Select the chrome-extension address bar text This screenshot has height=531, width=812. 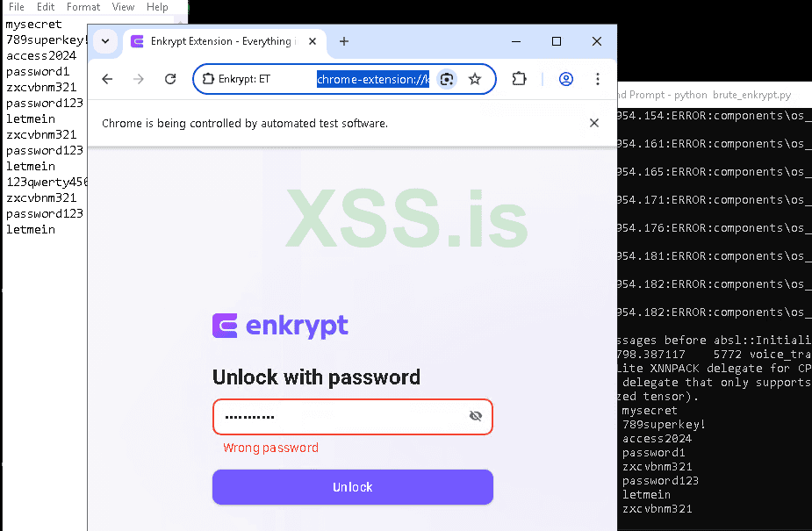click(x=373, y=79)
